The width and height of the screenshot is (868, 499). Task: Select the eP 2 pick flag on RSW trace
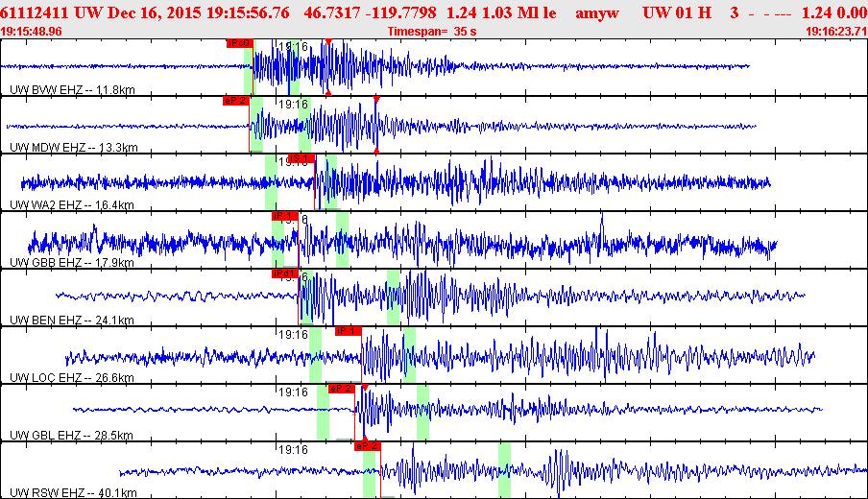tap(368, 446)
